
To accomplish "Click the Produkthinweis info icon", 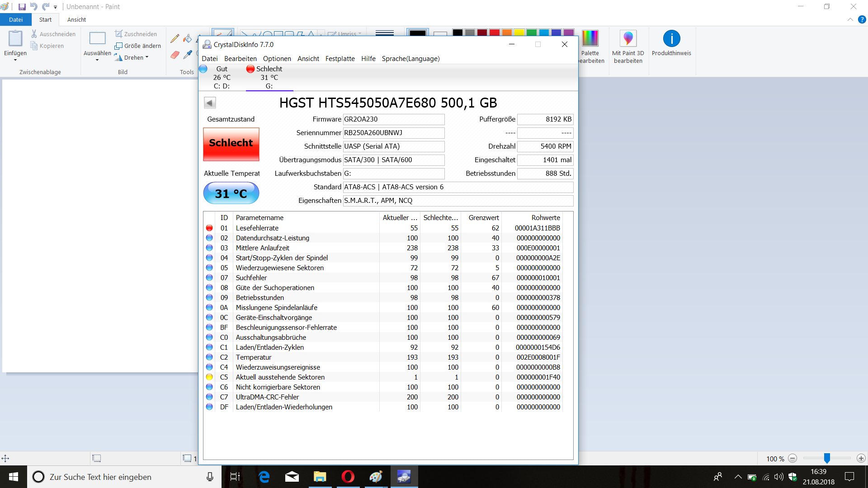I will click(671, 39).
